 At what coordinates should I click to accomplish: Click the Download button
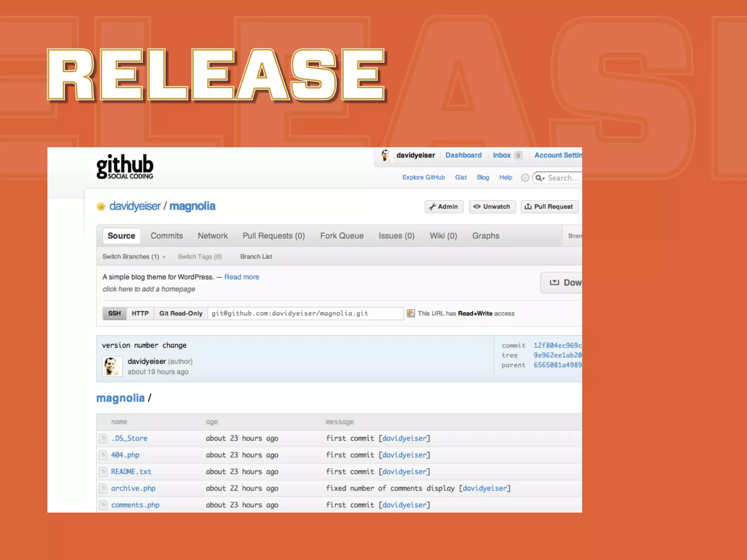pos(561,283)
